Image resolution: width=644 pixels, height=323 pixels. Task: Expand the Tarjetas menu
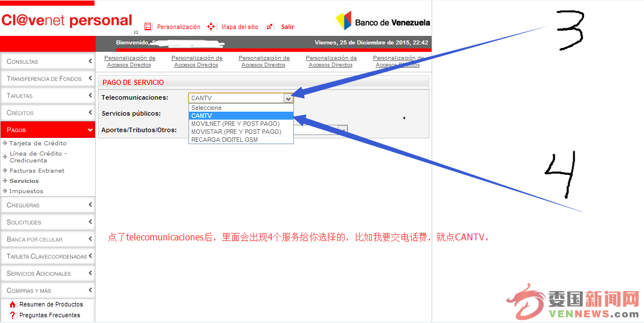click(48, 96)
